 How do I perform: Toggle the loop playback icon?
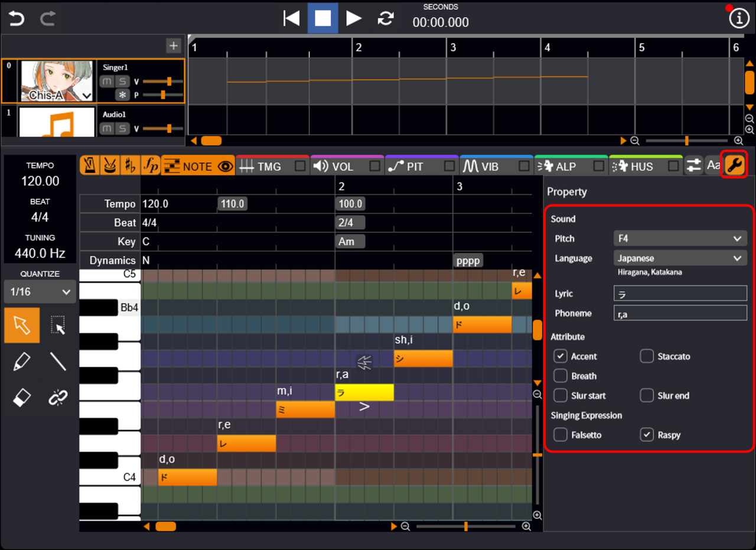[386, 19]
